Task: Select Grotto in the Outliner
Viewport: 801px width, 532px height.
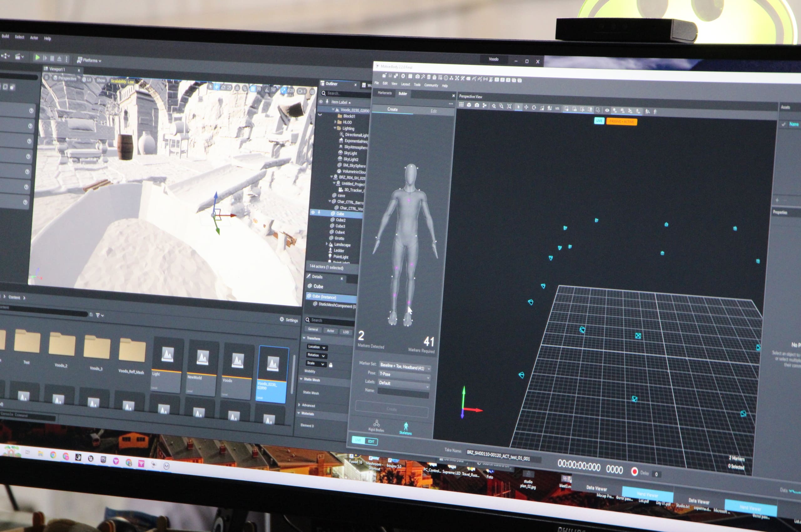Action: click(339, 238)
